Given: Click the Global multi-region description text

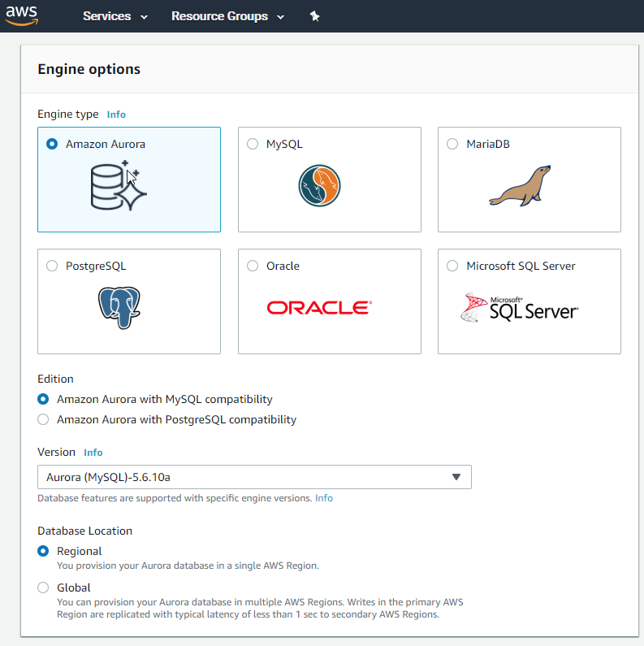Looking at the screenshot, I should point(260,608).
